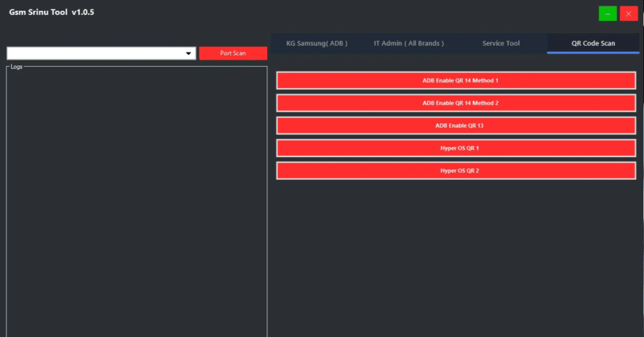Select the QR Code Scan tab
The image size is (644, 337).
(x=593, y=43)
